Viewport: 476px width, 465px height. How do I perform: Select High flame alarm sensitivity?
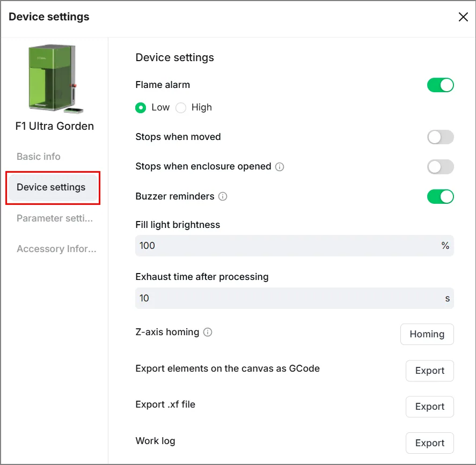(x=181, y=108)
